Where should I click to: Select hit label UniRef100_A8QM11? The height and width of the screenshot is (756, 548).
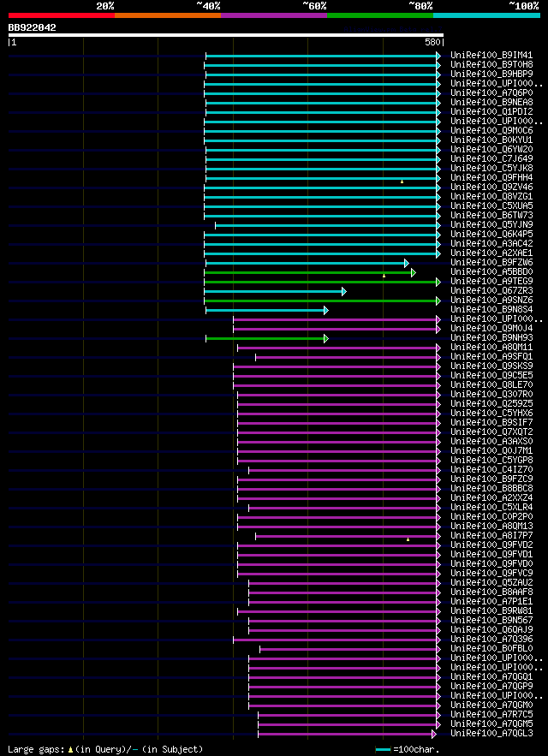[x=491, y=348]
